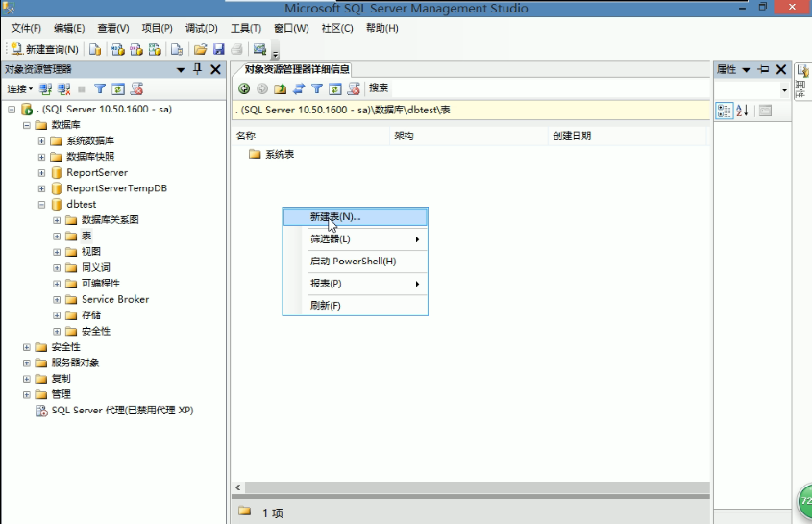Click the Categorized icon in the Properties panel
Image resolution: width=812 pixels, height=524 pixels.
click(724, 111)
